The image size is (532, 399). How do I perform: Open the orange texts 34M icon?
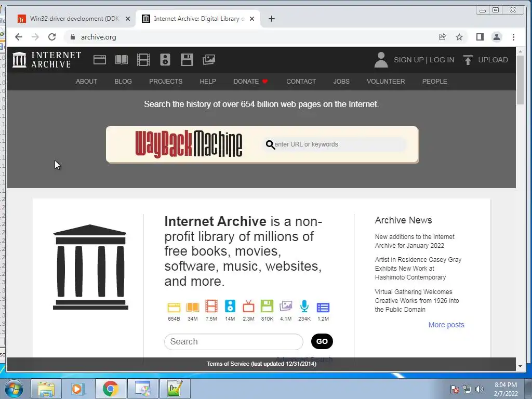[192, 308]
